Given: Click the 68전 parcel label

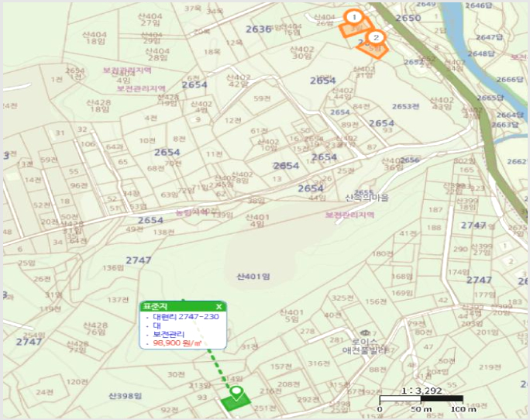Looking at the screenshot, I should (x=156, y=168).
